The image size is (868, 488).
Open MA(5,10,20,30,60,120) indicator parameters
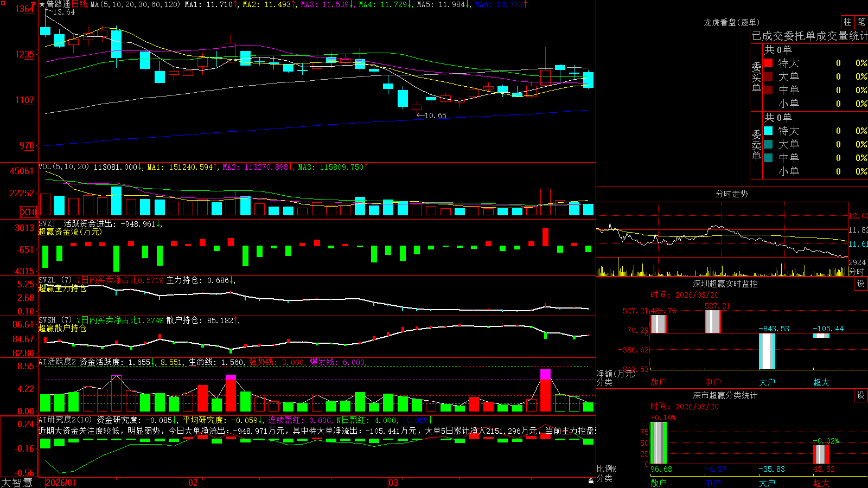click(135, 4)
